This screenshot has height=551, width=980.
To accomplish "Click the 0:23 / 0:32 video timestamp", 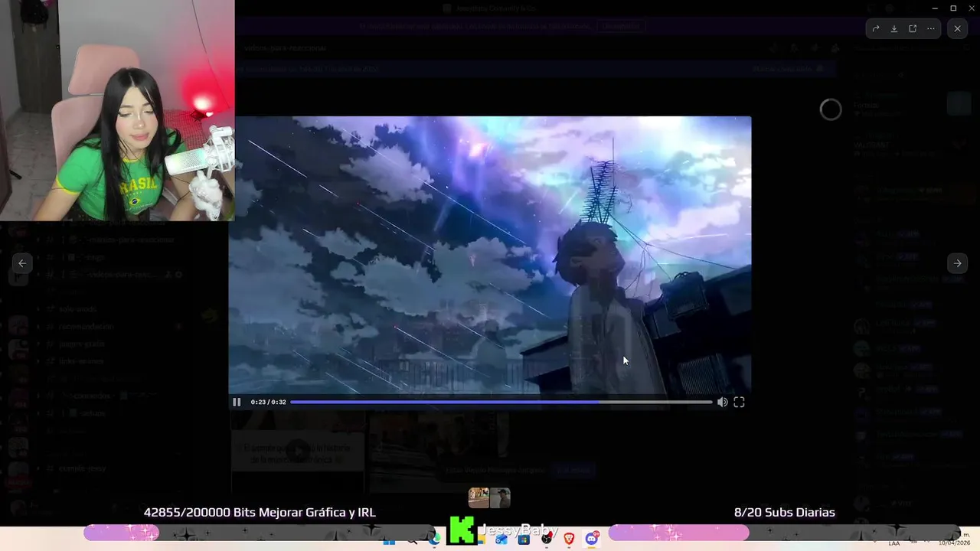I will point(268,402).
